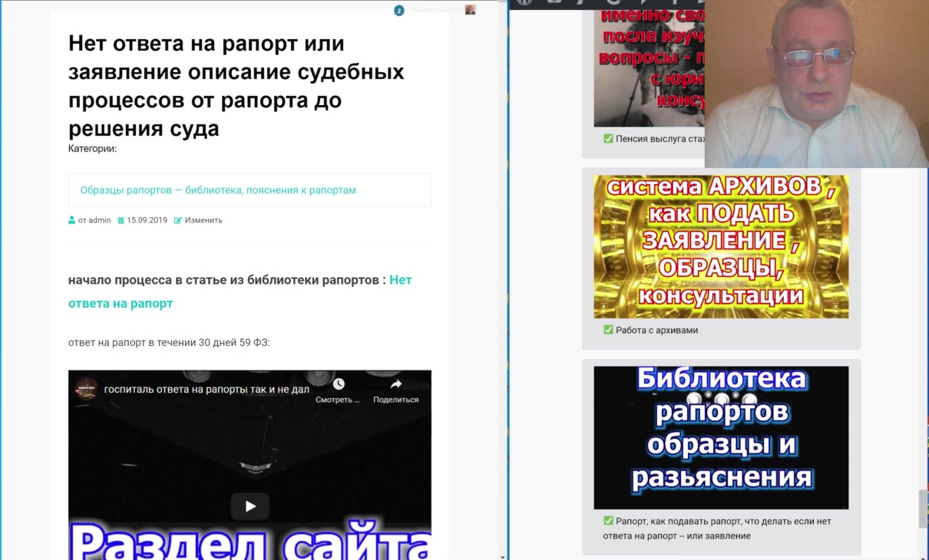Open the 'Библиотека рапортов' banner thumbnail

coord(721,437)
